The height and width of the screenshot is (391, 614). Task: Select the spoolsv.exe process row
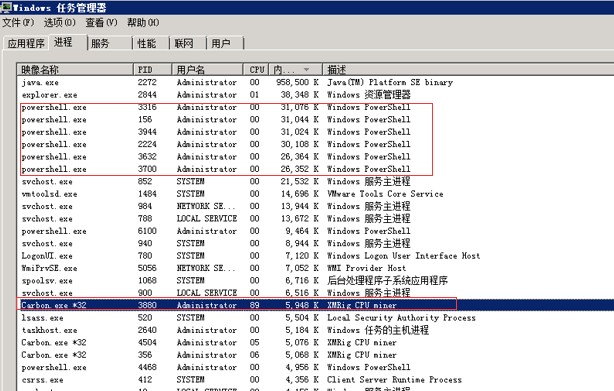coord(315,281)
